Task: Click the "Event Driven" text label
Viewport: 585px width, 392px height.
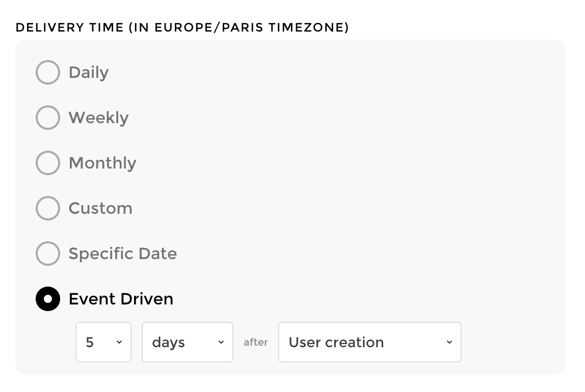Action: (x=121, y=299)
